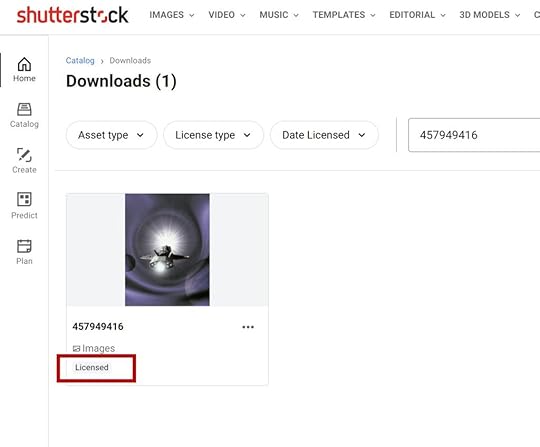Open the three-dot menu for asset 457949416
Viewport: 540px width, 447px height.
click(248, 327)
